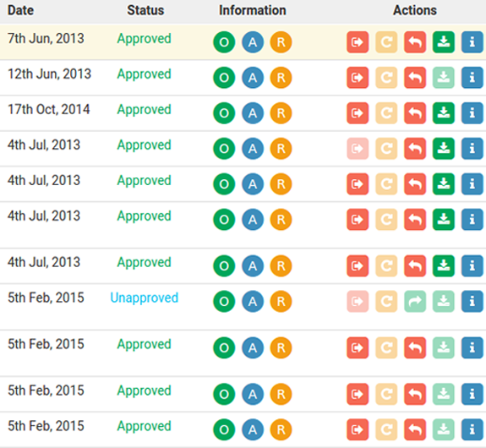Click the Approved status in 7th Jun, 2013 row
This screenshot has width=486, height=448.
[x=145, y=39]
